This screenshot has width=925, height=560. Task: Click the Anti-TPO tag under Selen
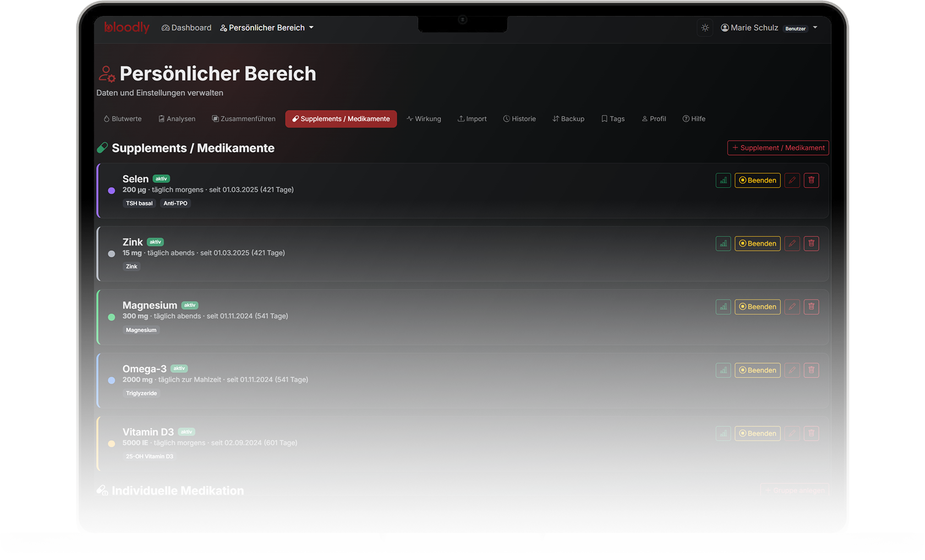(x=176, y=204)
